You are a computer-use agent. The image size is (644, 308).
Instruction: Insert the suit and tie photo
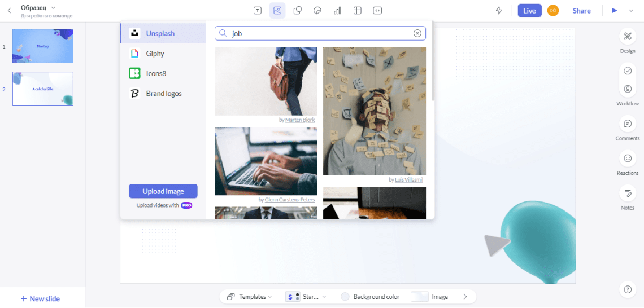point(266,213)
